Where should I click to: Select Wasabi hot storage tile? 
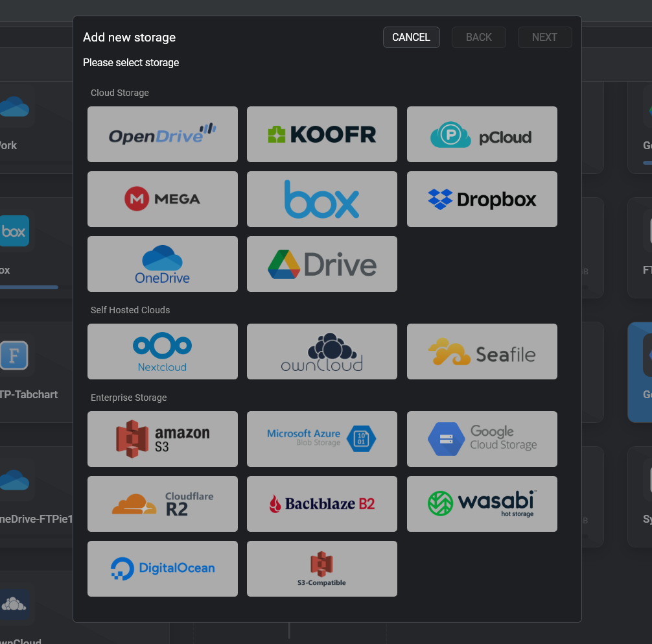[482, 504]
